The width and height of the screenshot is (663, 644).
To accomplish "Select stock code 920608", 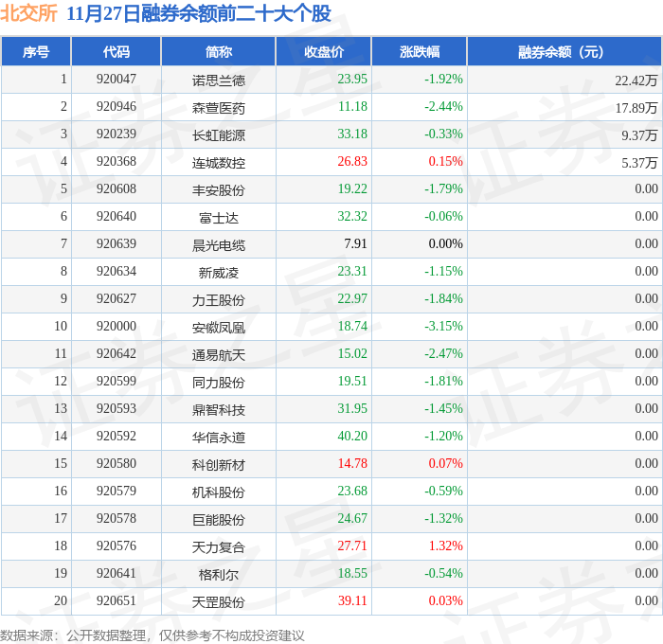I will [x=116, y=189].
